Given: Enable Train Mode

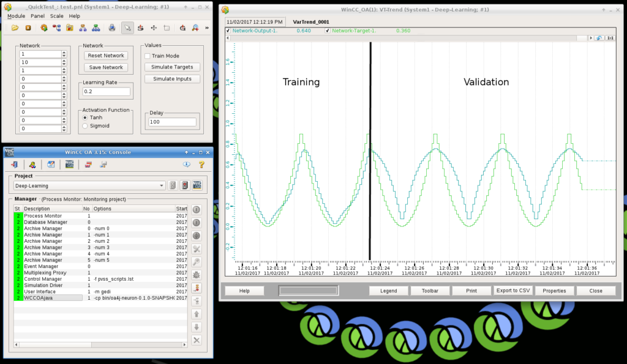Looking at the screenshot, I should click(147, 55).
